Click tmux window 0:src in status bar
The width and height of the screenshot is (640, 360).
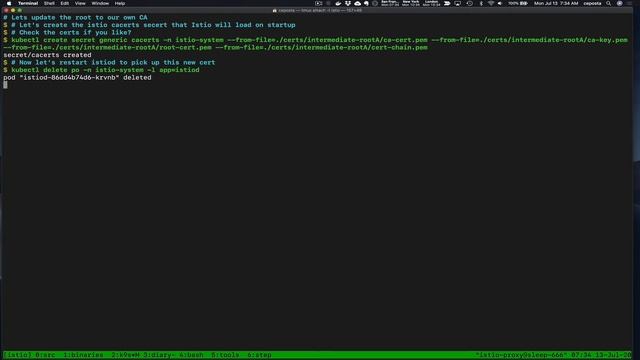pyautogui.click(x=45, y=355)
